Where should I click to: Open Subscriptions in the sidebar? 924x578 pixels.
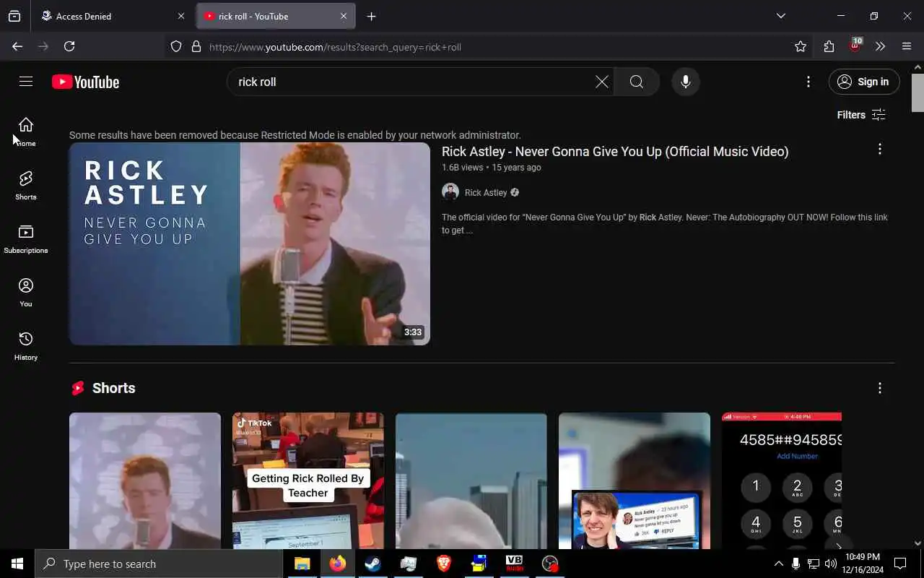[26, 239]
